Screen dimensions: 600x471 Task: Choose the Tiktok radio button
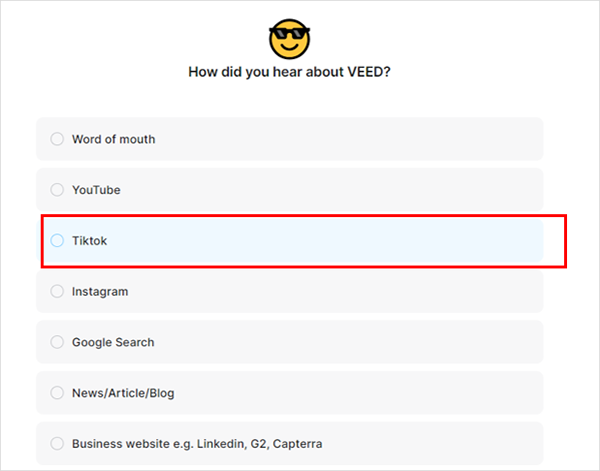point(57,240)
